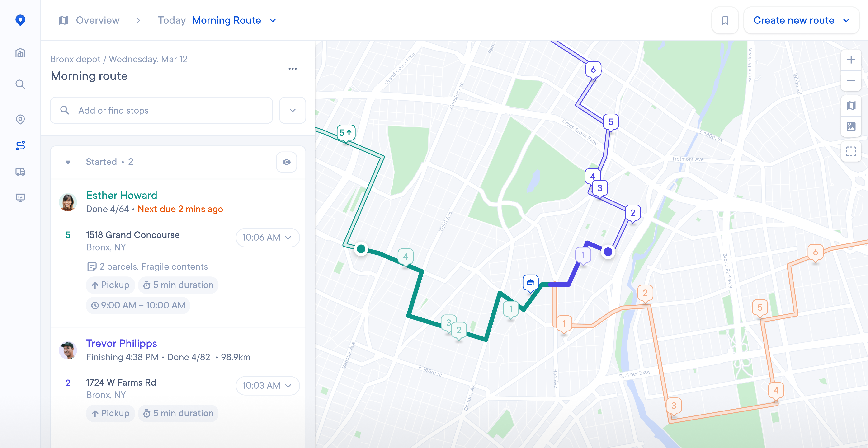
Task: Click Trevor Philipps' avatar photo
Action: 68,350
